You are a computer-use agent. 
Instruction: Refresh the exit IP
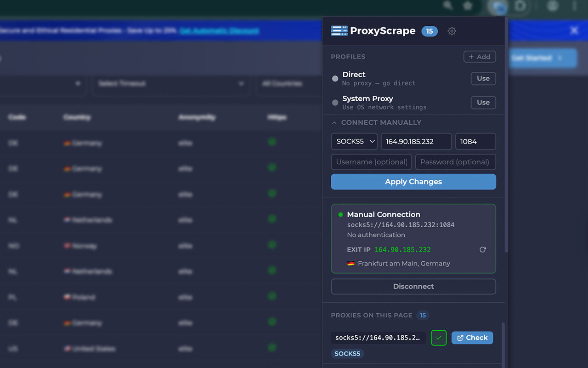[x=482, y=250]
